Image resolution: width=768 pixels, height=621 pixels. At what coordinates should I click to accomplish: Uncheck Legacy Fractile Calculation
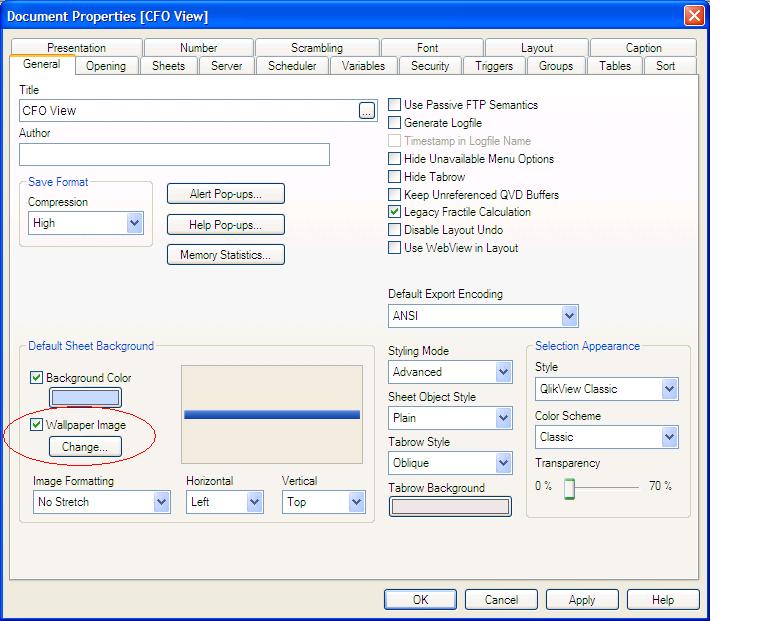395,212
